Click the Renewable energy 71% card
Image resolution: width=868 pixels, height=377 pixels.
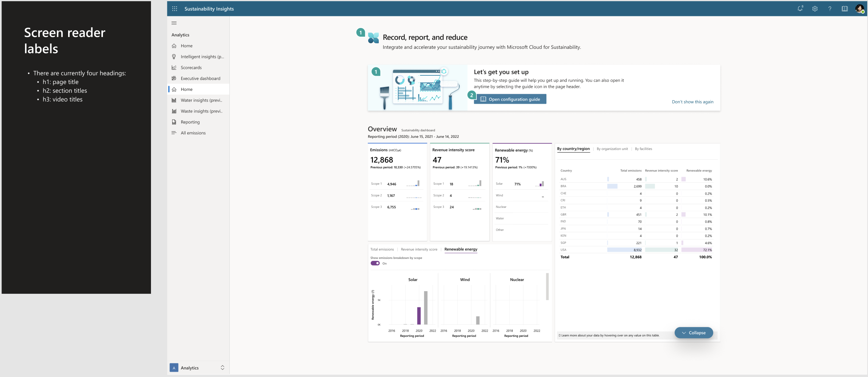(522, 192)
